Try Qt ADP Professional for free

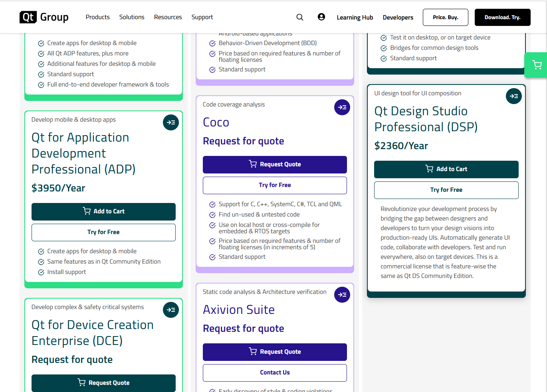click(104, 232)
